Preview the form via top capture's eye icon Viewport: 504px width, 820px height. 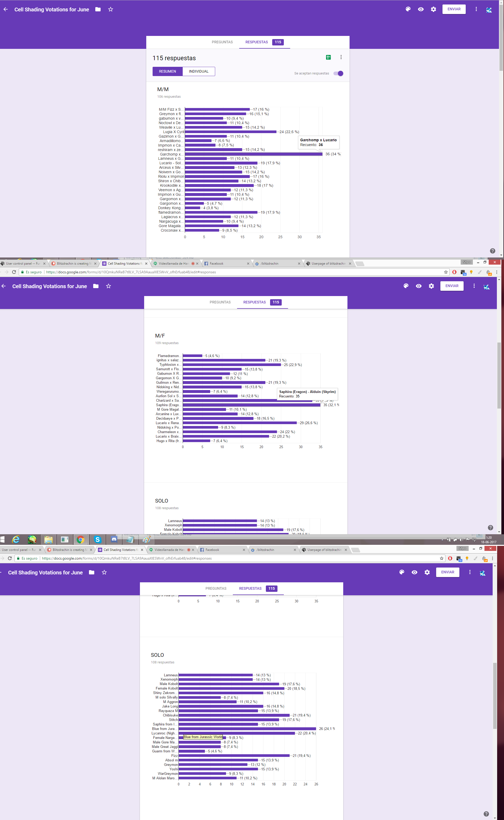pyautogui.click(x=421, y=9)
